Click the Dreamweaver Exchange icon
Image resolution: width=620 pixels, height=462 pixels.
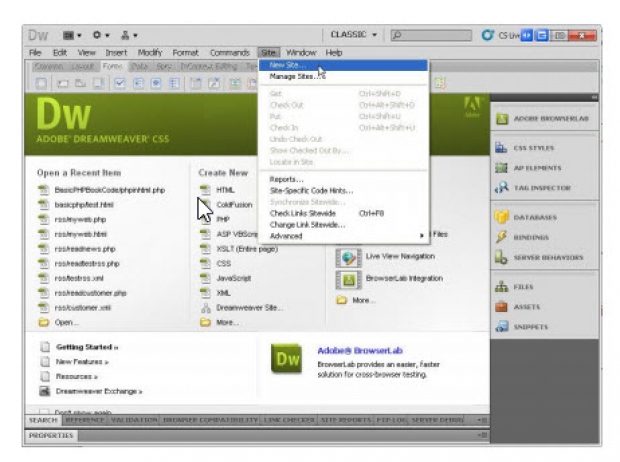(x=45, y=391)
